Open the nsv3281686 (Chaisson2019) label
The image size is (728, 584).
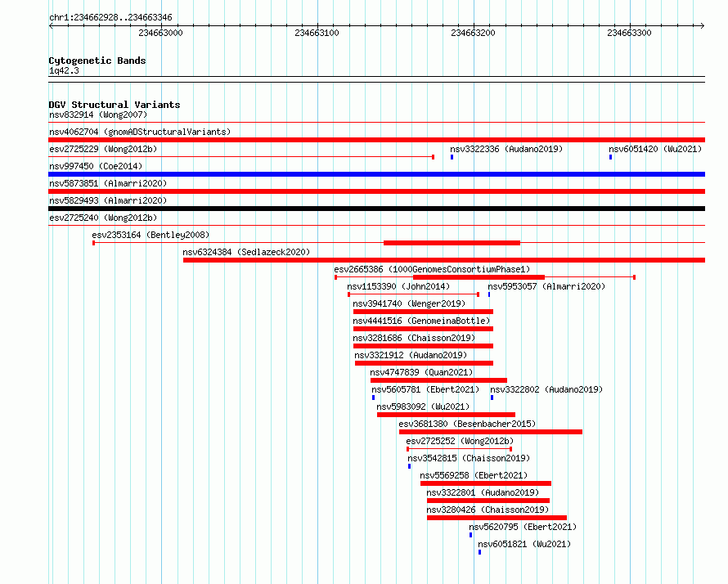(414, 338)
